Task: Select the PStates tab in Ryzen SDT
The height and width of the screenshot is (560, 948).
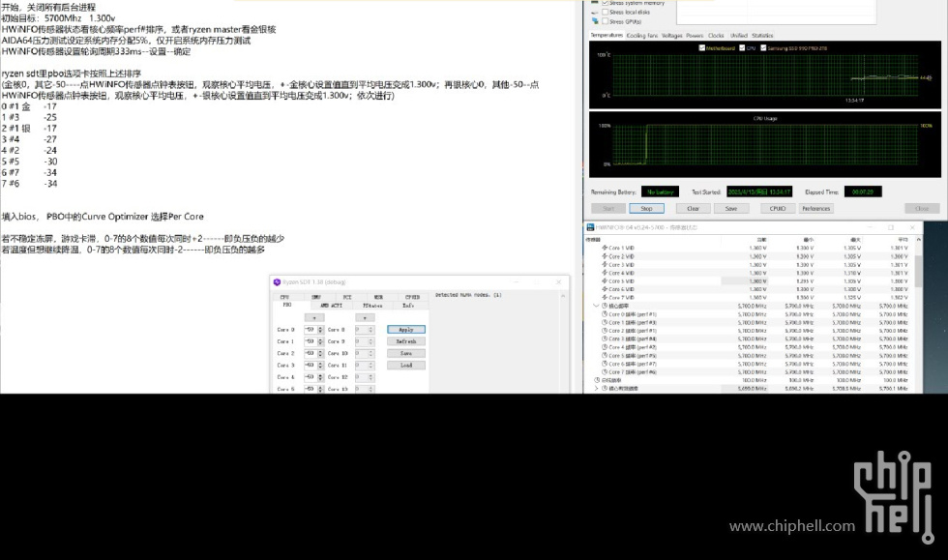Action: point(372,306)
